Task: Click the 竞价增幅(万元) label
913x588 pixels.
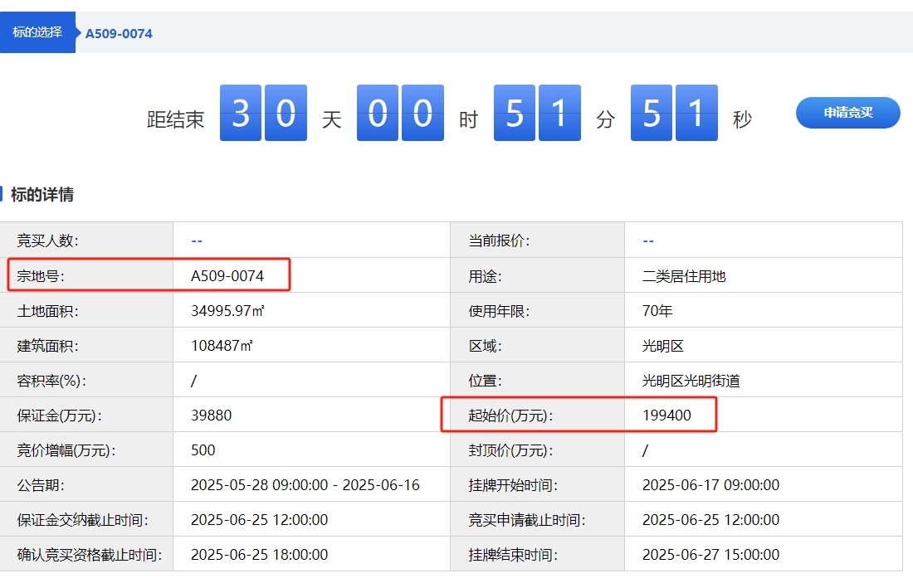Action: 66,450
